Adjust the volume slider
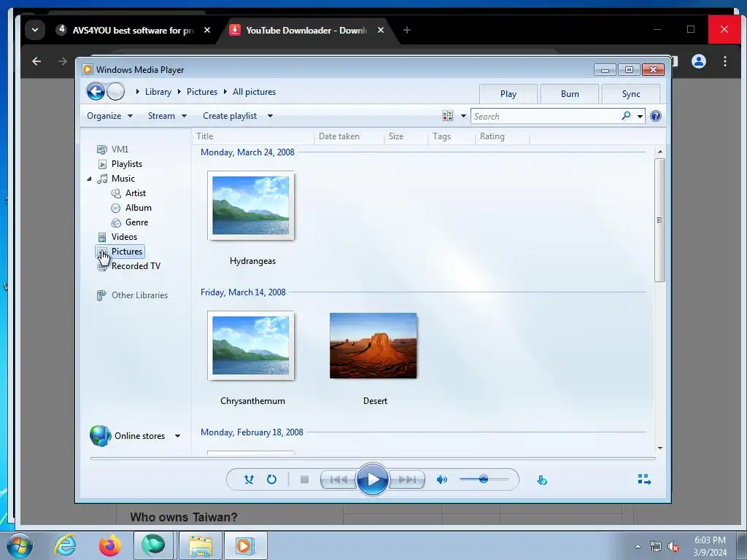The height and width of the screenshot is (560, 747). pyautogui.click(x=484, y=479)
